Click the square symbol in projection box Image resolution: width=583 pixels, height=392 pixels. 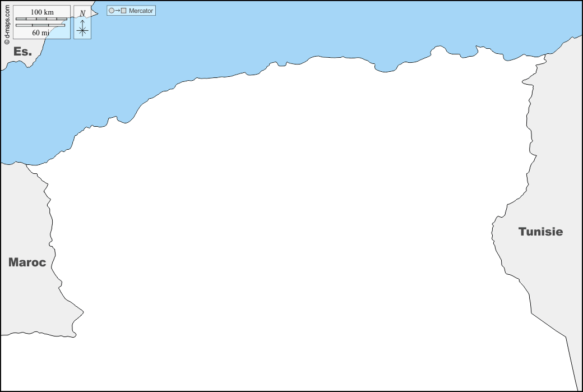[x=123, y=11]
